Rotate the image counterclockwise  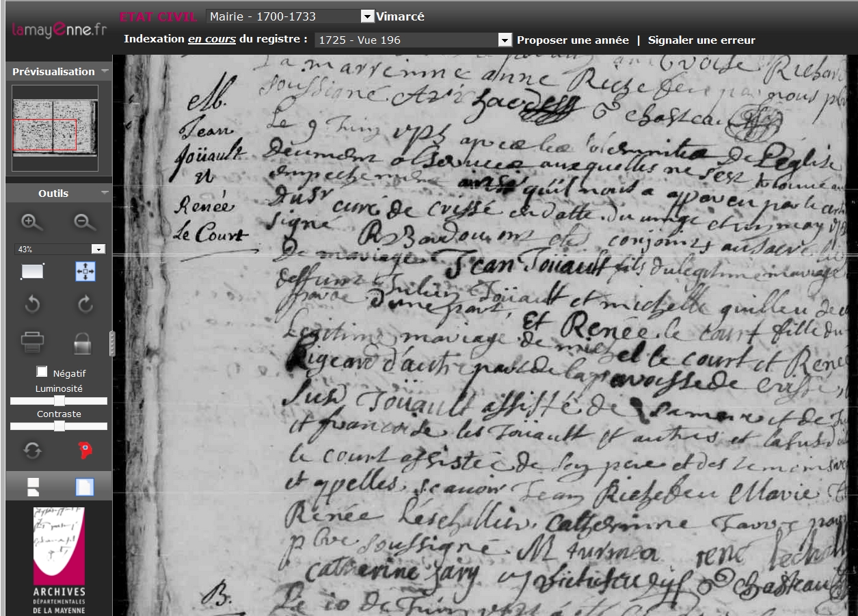pyautogui.click(x=32, y=305)
